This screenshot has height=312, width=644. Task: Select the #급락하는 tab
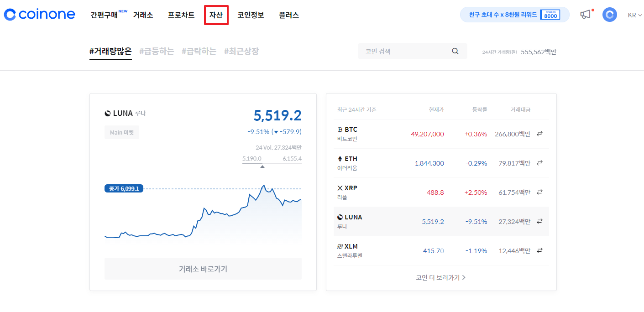pyautogui.click(x=199, y=52)
